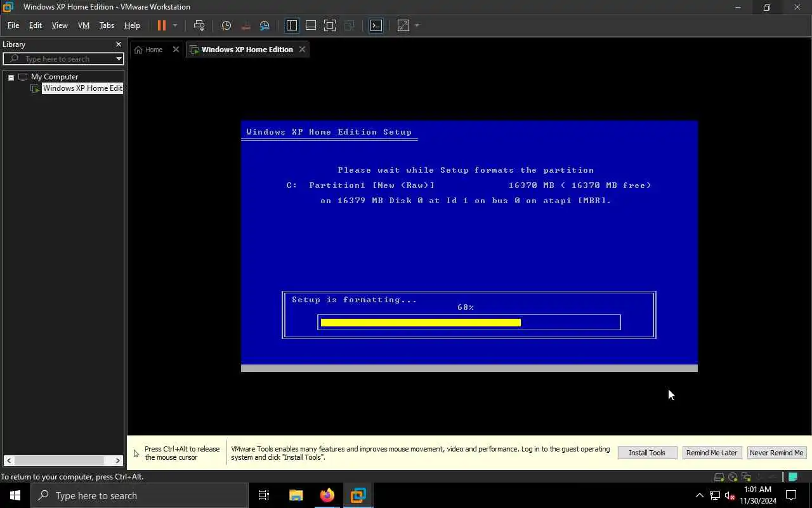Close the Windows XP Home Edition tab
812x508 pixels.
302,50
